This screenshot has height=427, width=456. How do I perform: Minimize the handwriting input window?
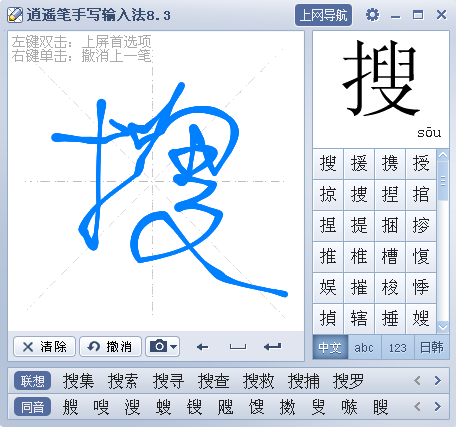pos(396,16)
